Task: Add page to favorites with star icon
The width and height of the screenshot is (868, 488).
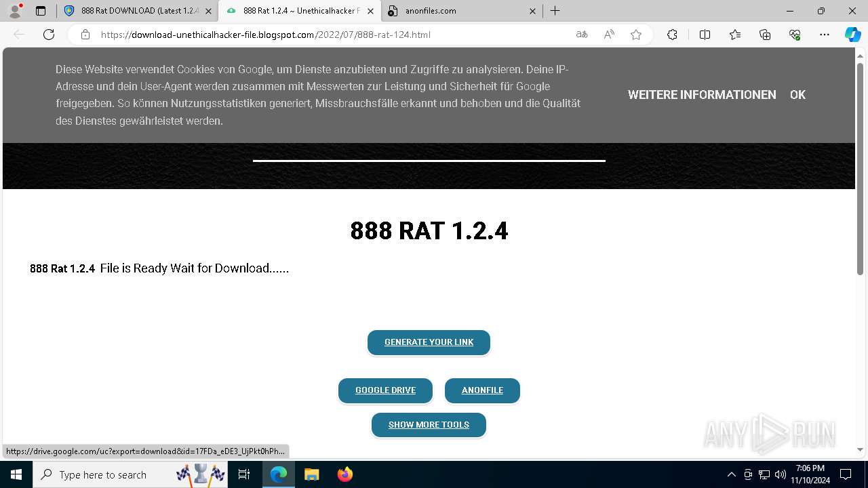Action: tap(636, 35)
